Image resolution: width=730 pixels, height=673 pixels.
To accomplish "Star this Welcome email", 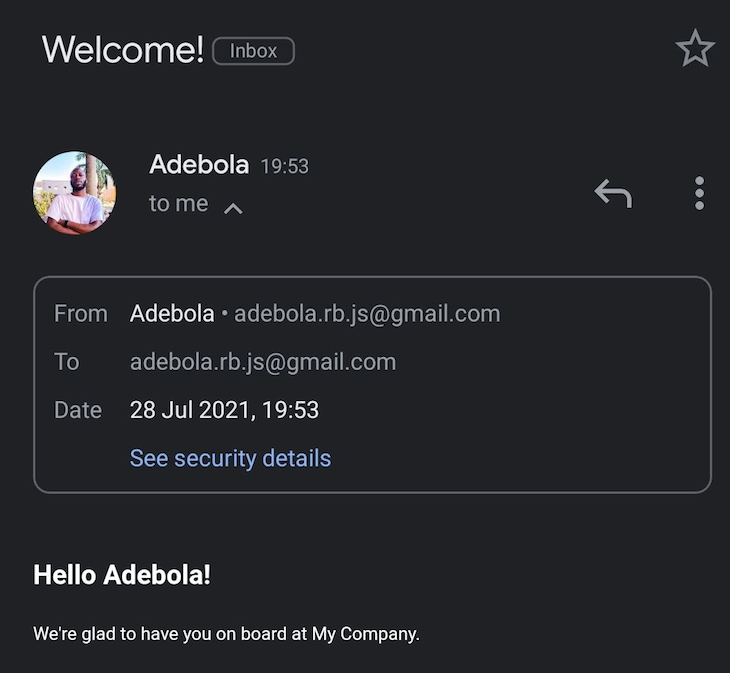I will point(695,48).
